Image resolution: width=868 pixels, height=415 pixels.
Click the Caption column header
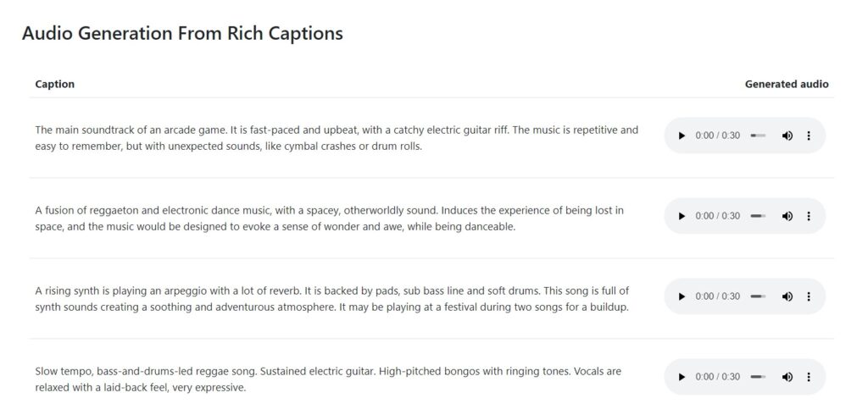[x=55, y=84]
